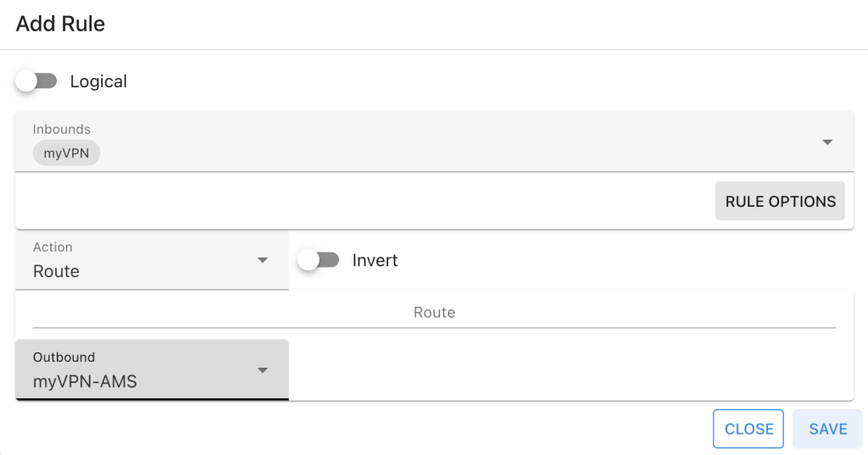Click the Inbounds field label
The width and height of the screenshot is (868, 455).
61,129
